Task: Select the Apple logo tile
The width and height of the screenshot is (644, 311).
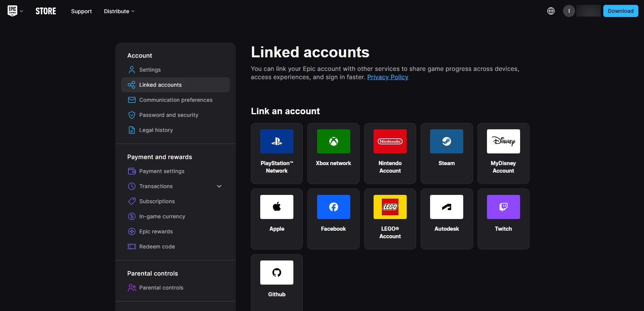Action: pos(277,207)
